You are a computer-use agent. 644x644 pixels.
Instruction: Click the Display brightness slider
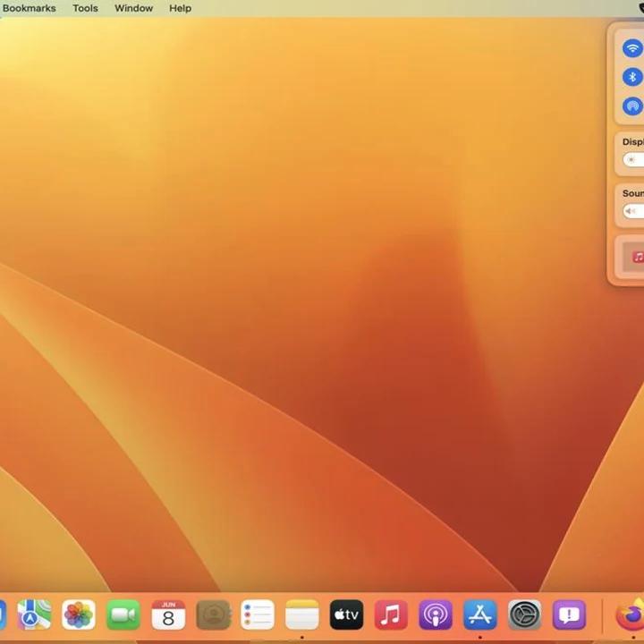click(633, 160)
